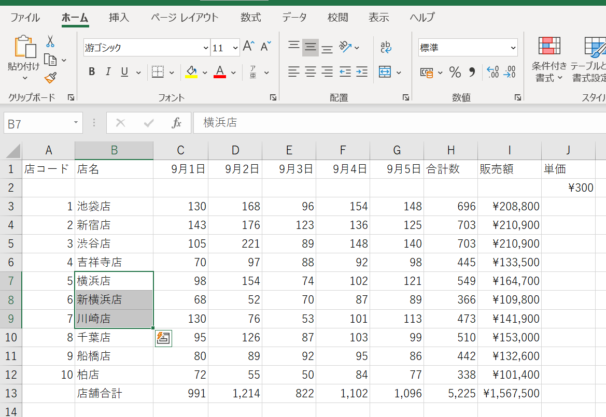Click the text orientation icon
This screenshot has height=417, width=606.
[x=345, y=47]
